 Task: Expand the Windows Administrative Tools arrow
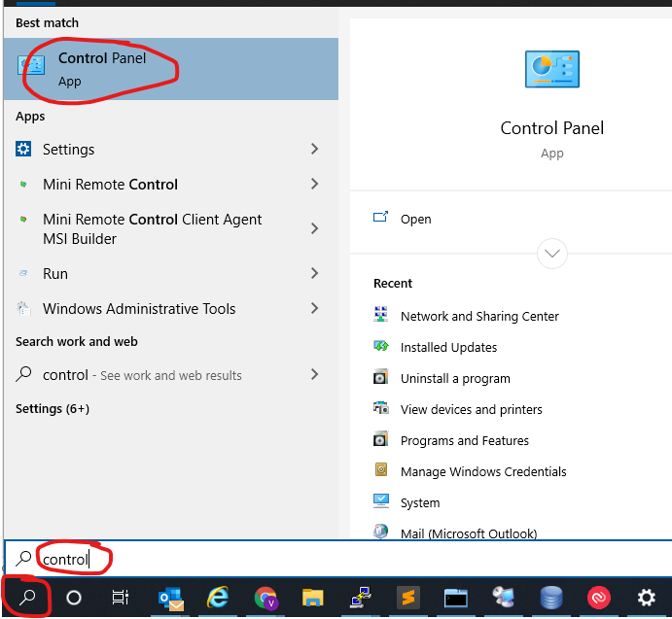tap(314, 308)
